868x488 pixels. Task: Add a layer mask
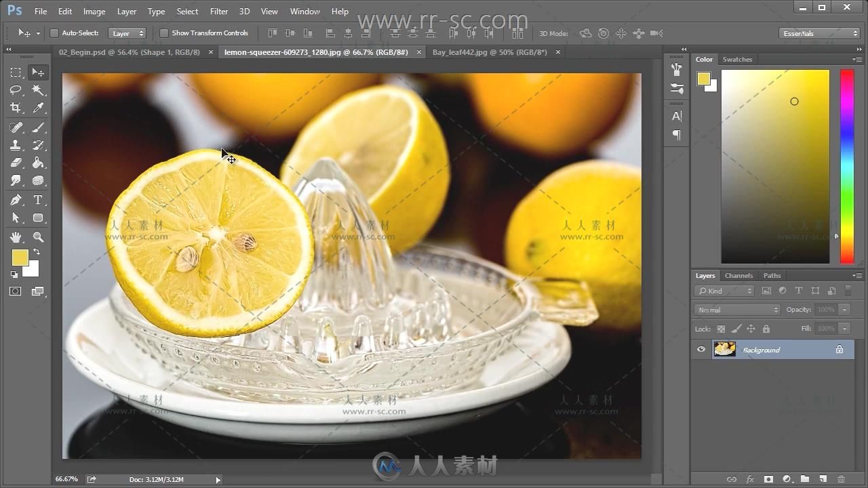click(x=768, y=479)
